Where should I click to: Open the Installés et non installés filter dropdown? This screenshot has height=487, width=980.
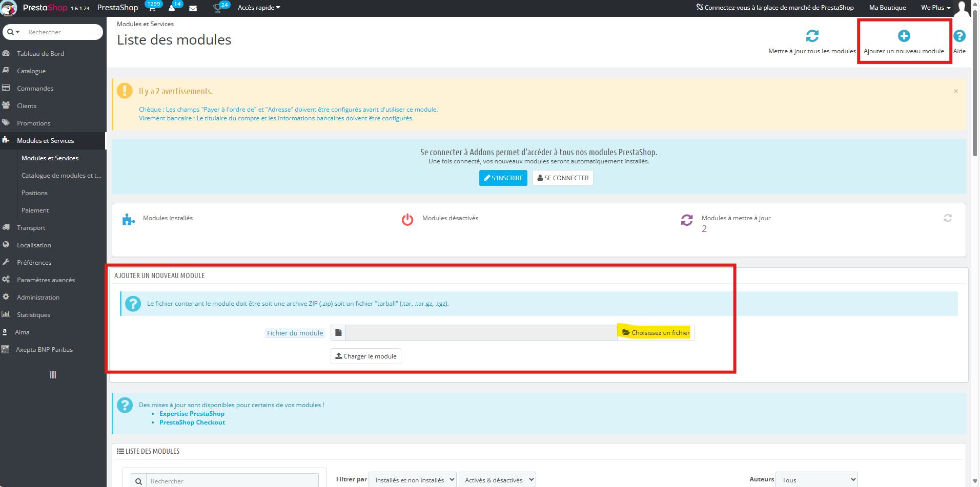(x=413, y=480)
